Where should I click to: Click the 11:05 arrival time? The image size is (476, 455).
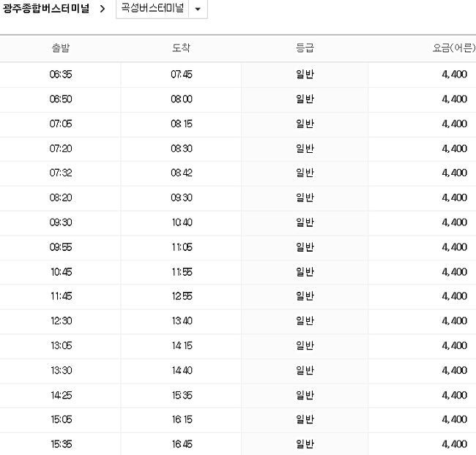[x=182, y=247]
